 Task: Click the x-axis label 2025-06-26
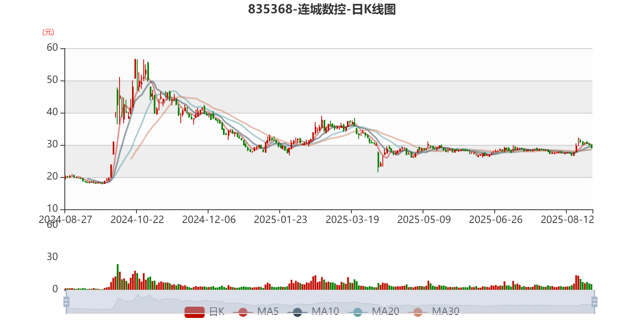pos(495,220)
